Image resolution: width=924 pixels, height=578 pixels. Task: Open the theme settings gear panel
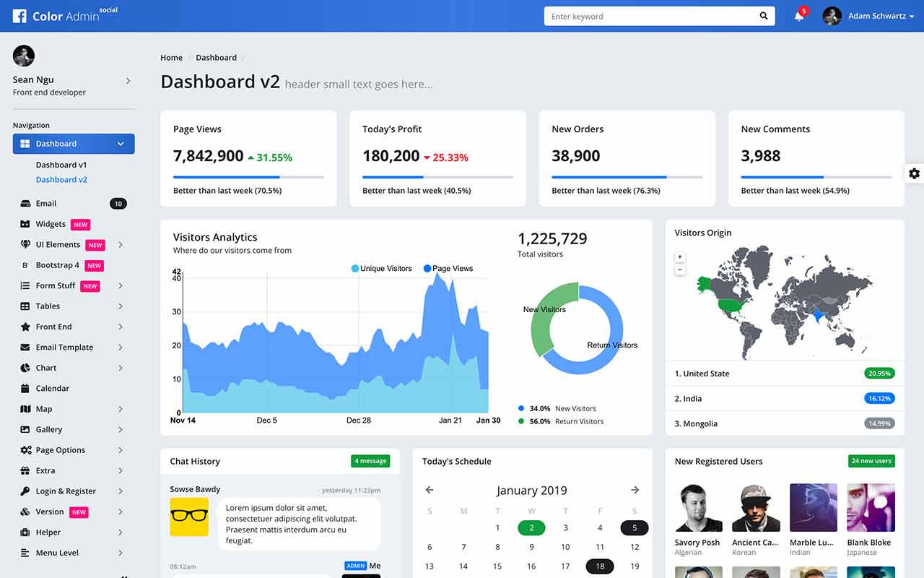(x=914, y=173)
